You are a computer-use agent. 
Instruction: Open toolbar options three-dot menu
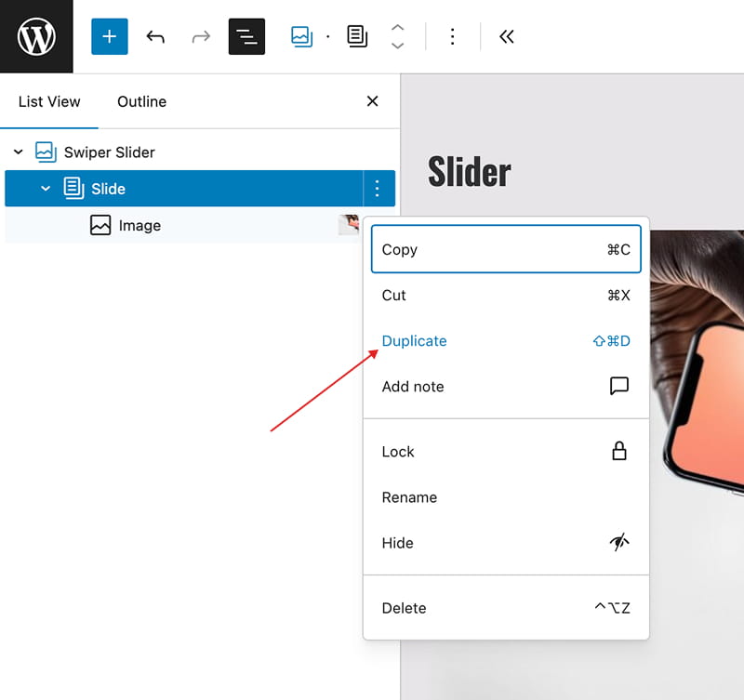pos(452,36)
